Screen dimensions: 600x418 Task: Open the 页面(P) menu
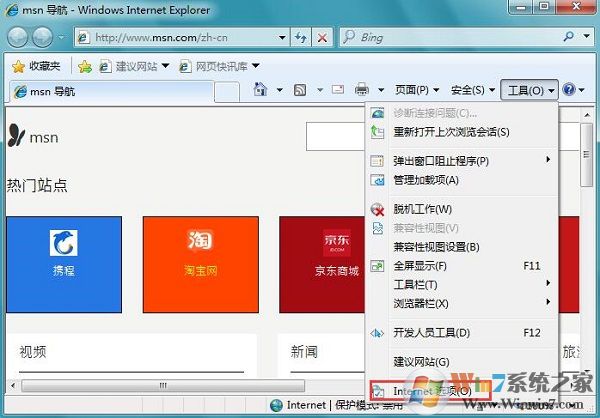click(417, 90)
